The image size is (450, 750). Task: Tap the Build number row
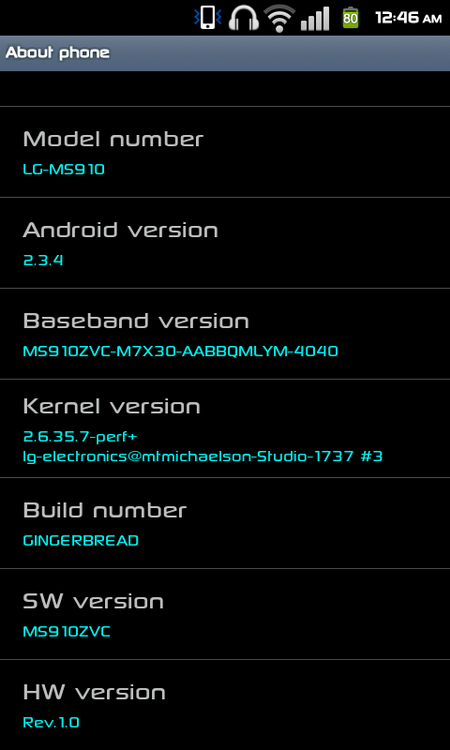tap(225, 523)
